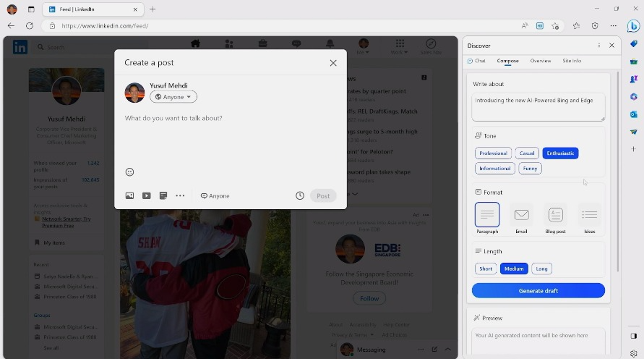The height and width of the screenshot is (359, 644).
Task: Click the LinkedIn search box
Action: pyautogui.click(x=90, y=47)
